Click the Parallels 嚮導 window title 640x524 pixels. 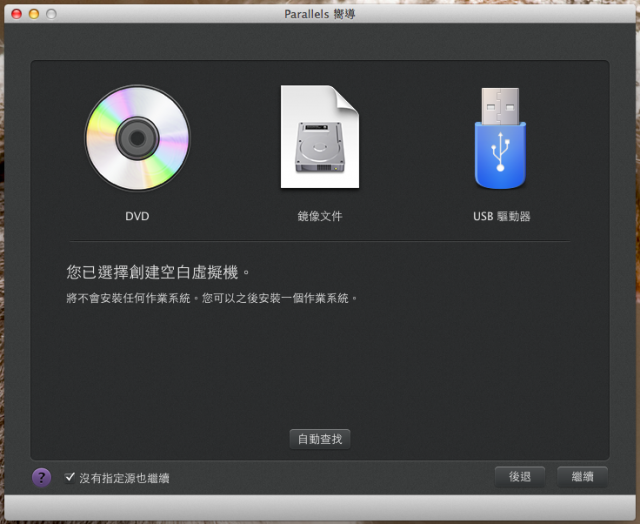[320, 14]
